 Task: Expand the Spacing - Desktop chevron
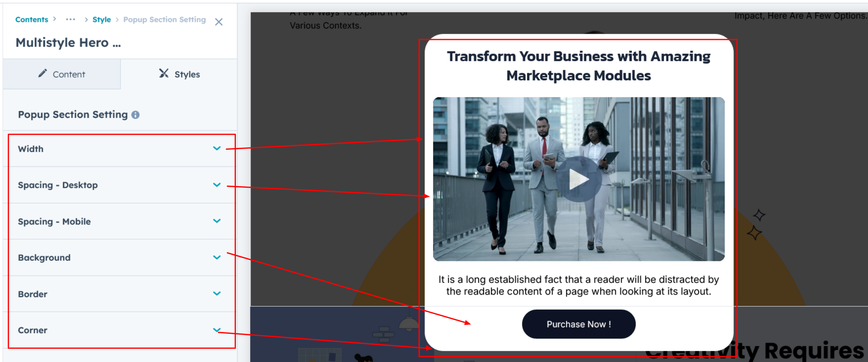point(217,185)
